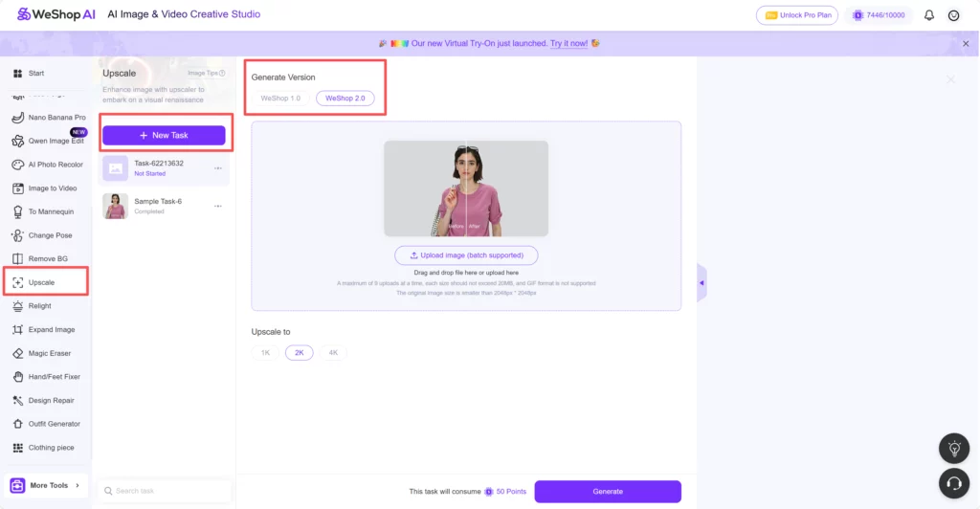This screenshot has width=980, height=509.
Task: Open Magic Eraser tool icon
Action: [x=17, y=353]
